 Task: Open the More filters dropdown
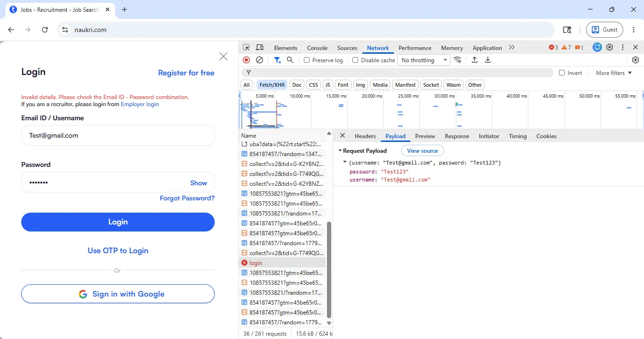(x=613, y=73)
